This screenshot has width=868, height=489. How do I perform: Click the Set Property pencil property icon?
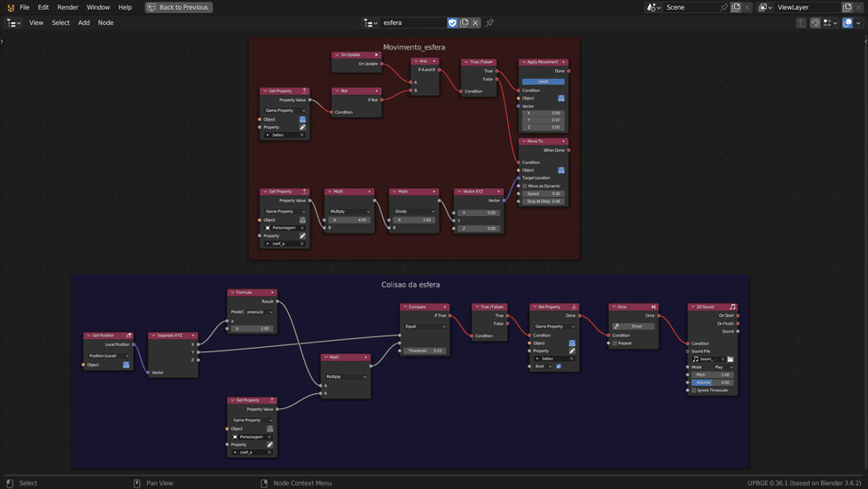coord(572,351)
